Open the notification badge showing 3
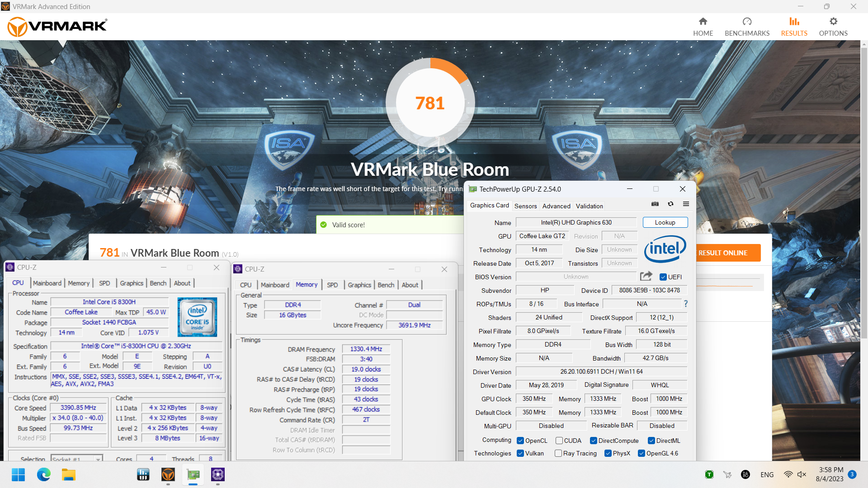 coord(852,474)
